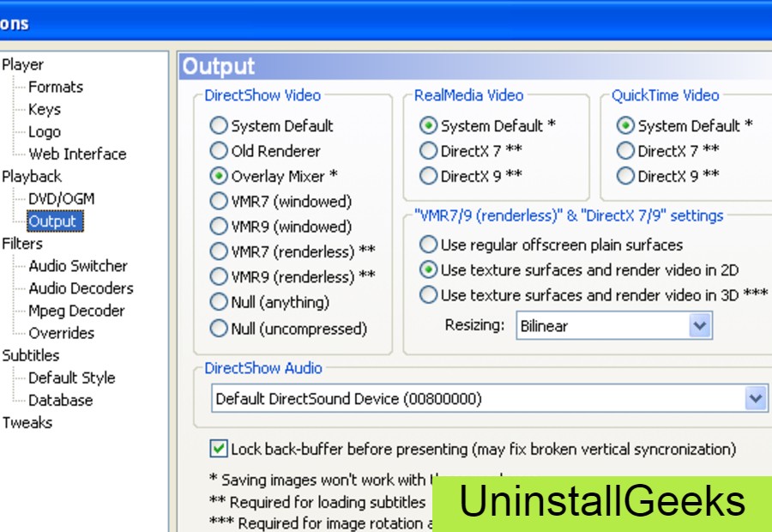This screenshot has width=772, height=532.
Task: Open the Mpeg Decoder page
Action: click(76, 311)
